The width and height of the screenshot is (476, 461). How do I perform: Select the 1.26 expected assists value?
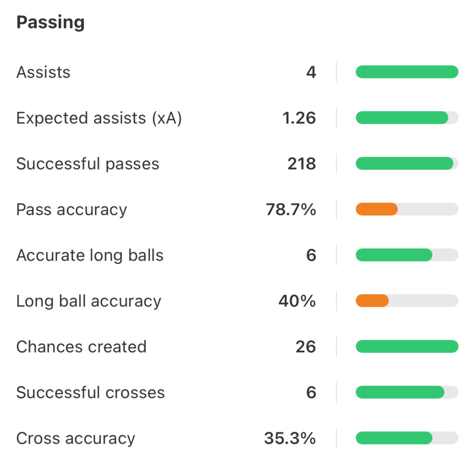coord(299,118)
